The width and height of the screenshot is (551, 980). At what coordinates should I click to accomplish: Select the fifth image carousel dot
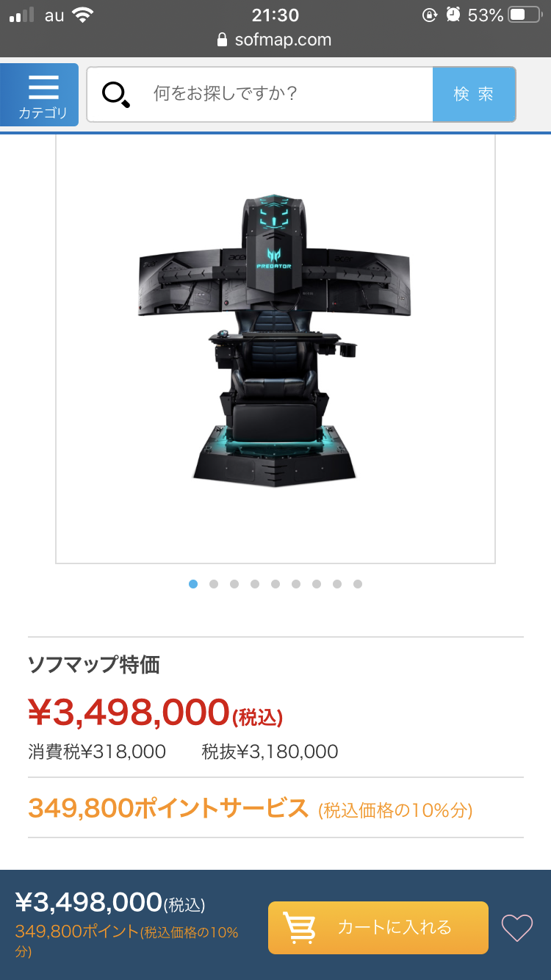(275, 584)
